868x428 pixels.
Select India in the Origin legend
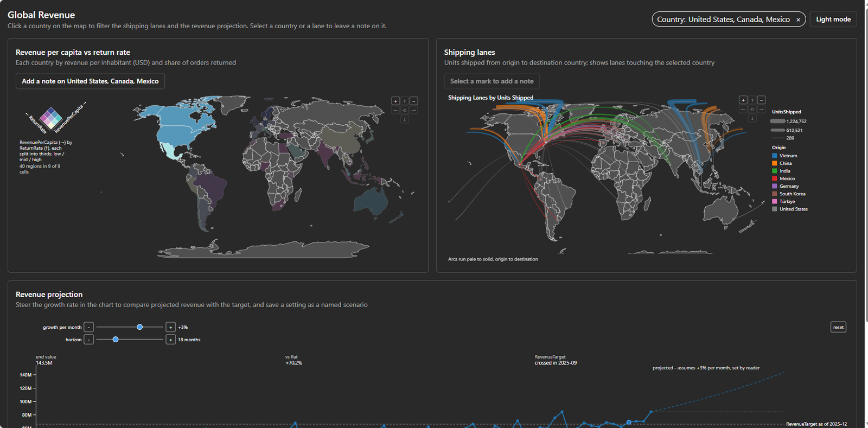click(781, 171)
